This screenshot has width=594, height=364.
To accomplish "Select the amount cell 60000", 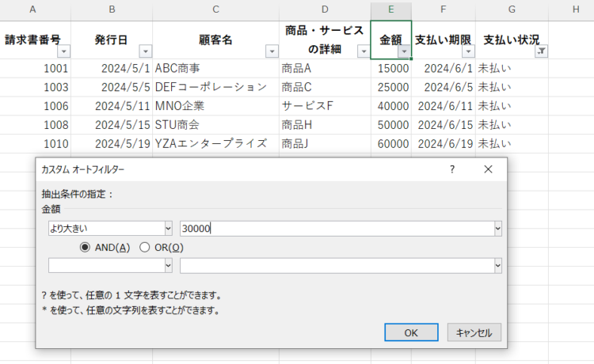I will (391, 144).
